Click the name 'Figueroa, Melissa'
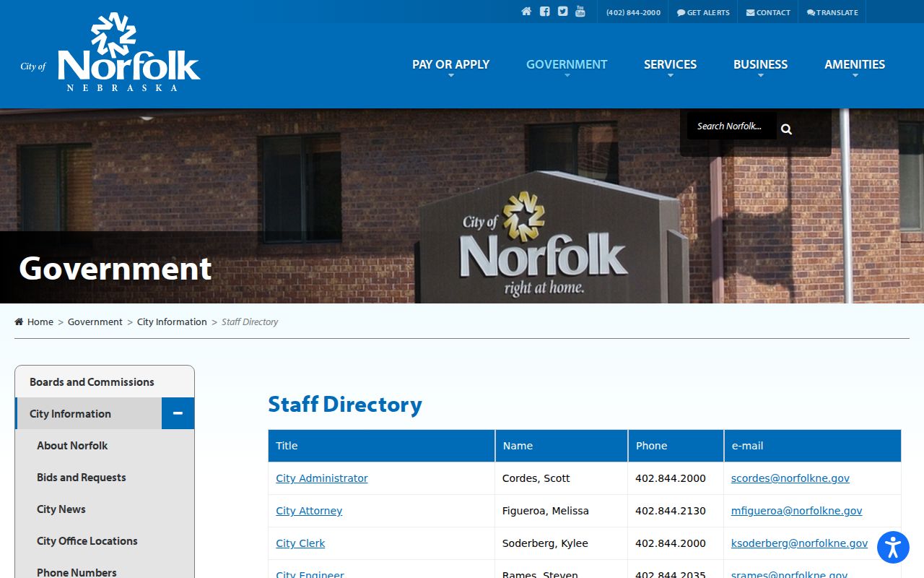The width and height of the screenshot is (924, 578). (546, 511)
